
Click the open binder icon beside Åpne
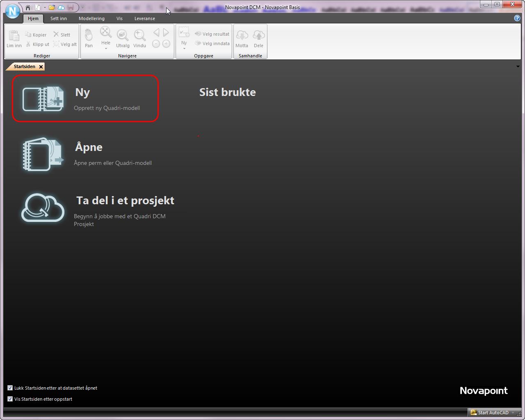43,154
